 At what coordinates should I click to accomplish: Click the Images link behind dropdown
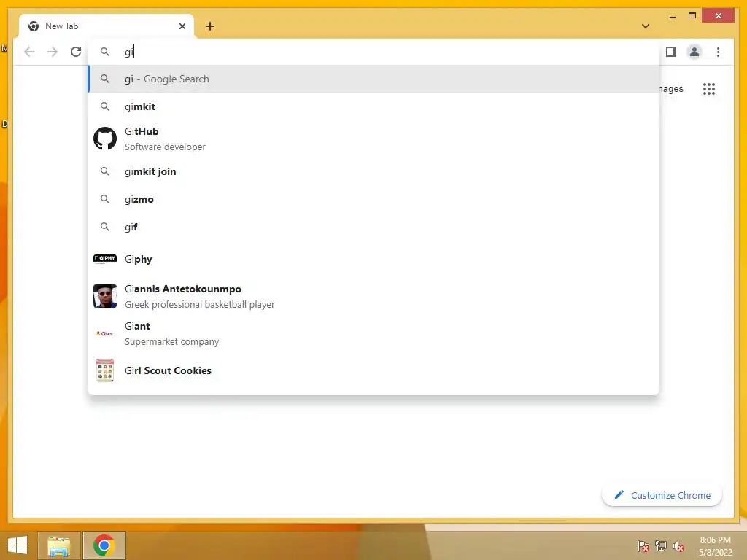pyautogui.click(x=672, y=88)
